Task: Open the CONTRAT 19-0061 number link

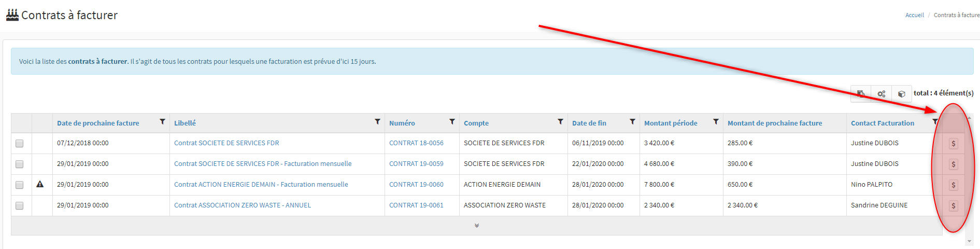Action: (416, 205)
